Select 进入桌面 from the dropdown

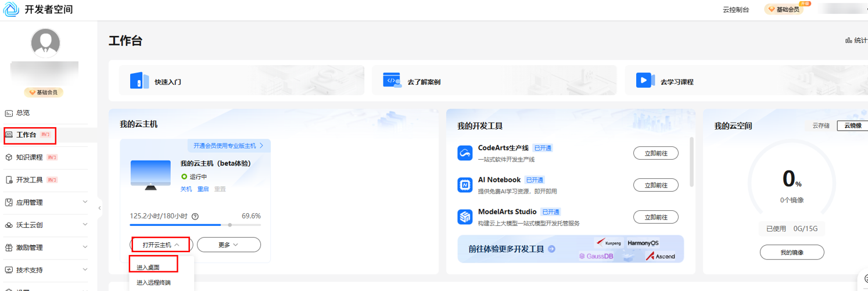[x=148, y=268]
